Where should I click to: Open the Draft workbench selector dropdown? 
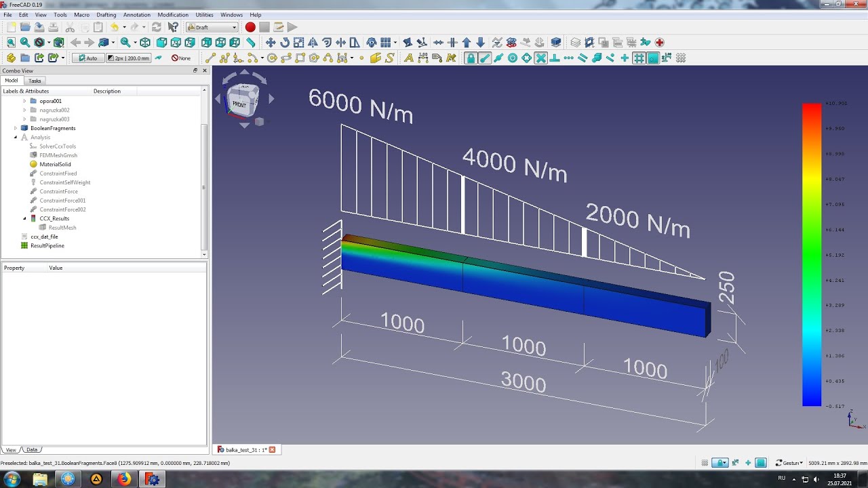212,27
